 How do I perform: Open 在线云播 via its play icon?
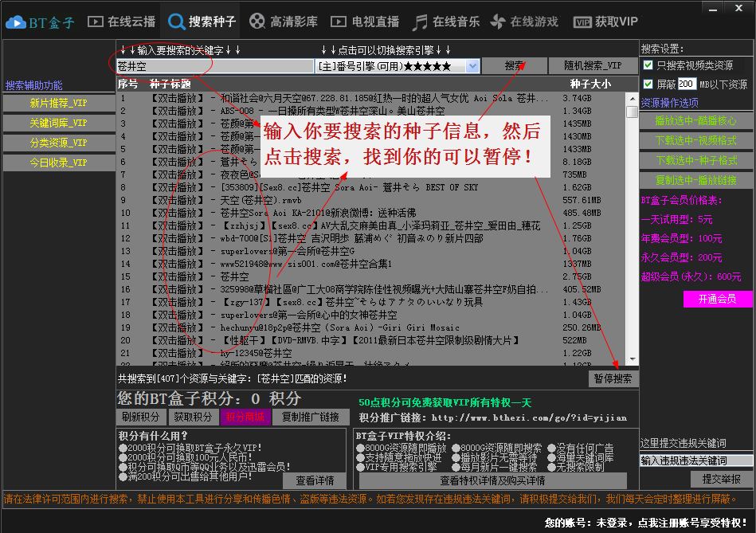tap(95, 22)
